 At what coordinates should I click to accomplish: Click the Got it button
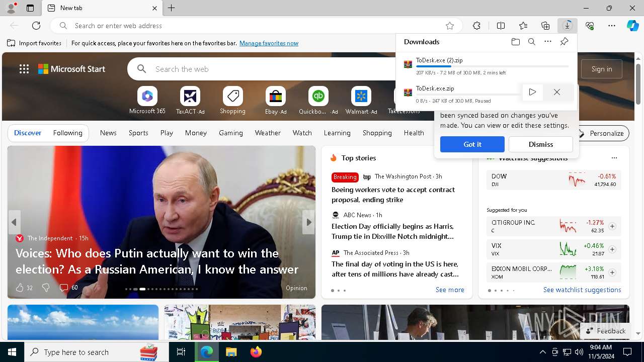tap(472, 144)
